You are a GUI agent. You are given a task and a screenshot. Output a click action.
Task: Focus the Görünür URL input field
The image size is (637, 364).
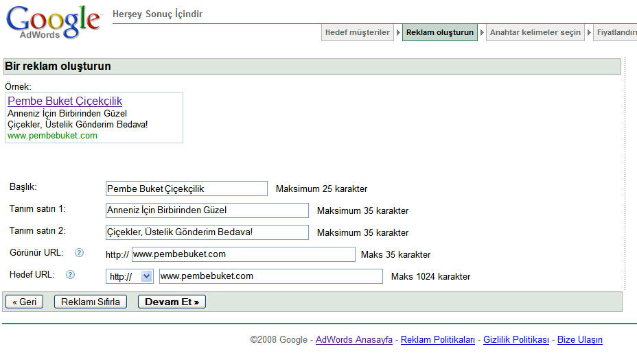click(244, 254)
